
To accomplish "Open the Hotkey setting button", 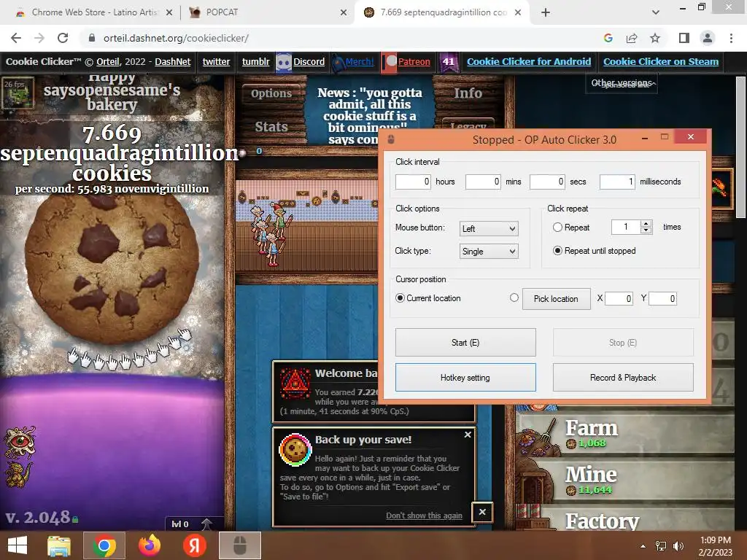I will [465, 378].
